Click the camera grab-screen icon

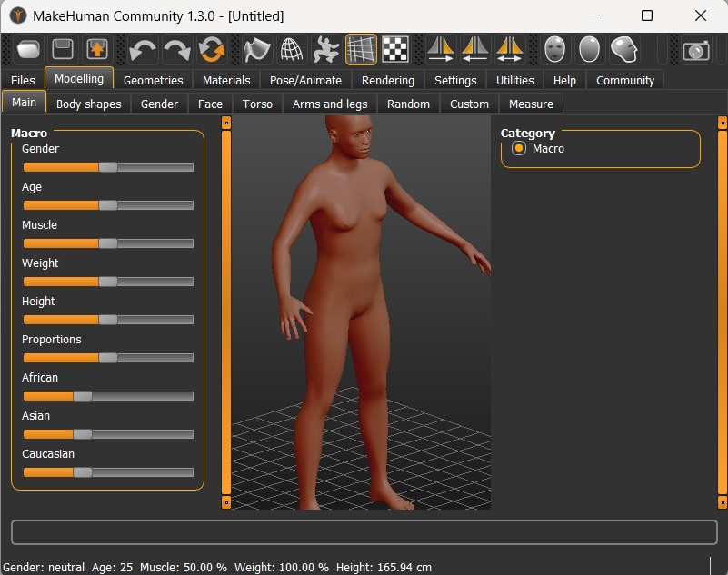click(x=696, y=49)
